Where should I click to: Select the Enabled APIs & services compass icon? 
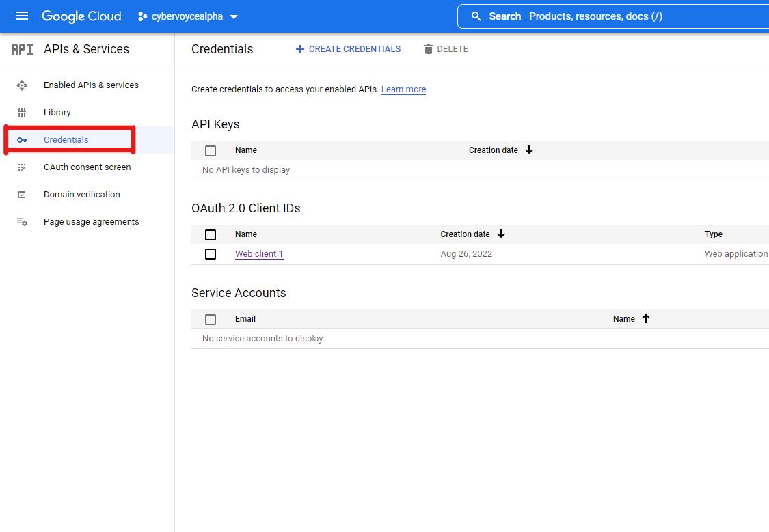[21, 85]
